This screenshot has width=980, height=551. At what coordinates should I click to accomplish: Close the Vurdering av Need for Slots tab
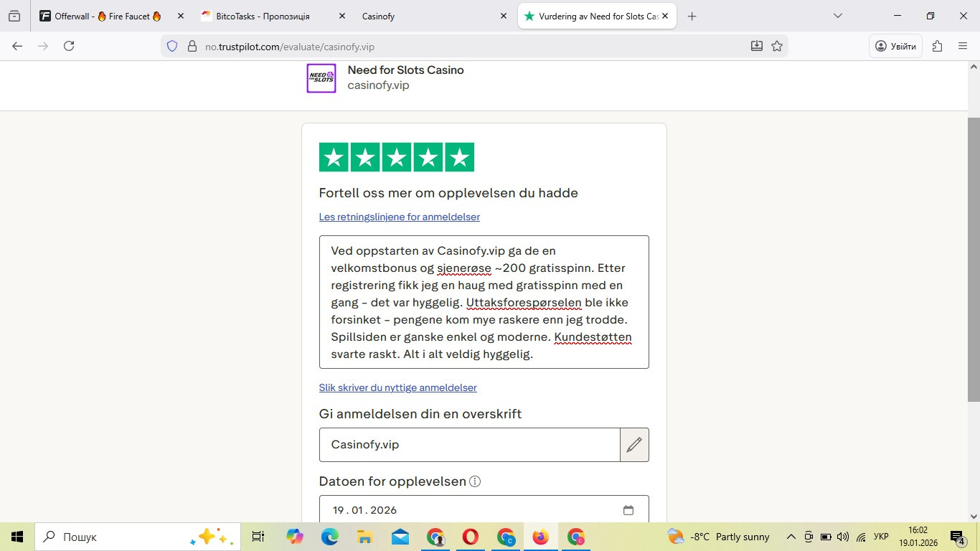666,16
